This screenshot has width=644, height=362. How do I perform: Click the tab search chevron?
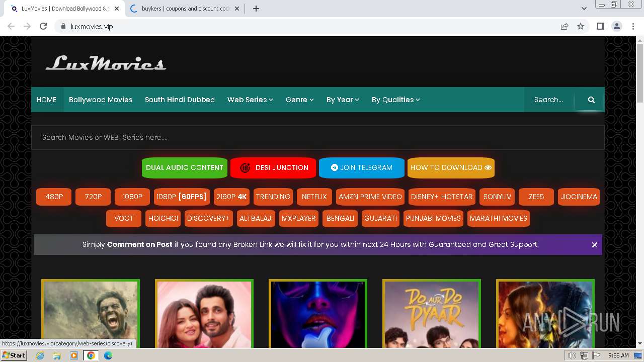(x=584, y=9)
